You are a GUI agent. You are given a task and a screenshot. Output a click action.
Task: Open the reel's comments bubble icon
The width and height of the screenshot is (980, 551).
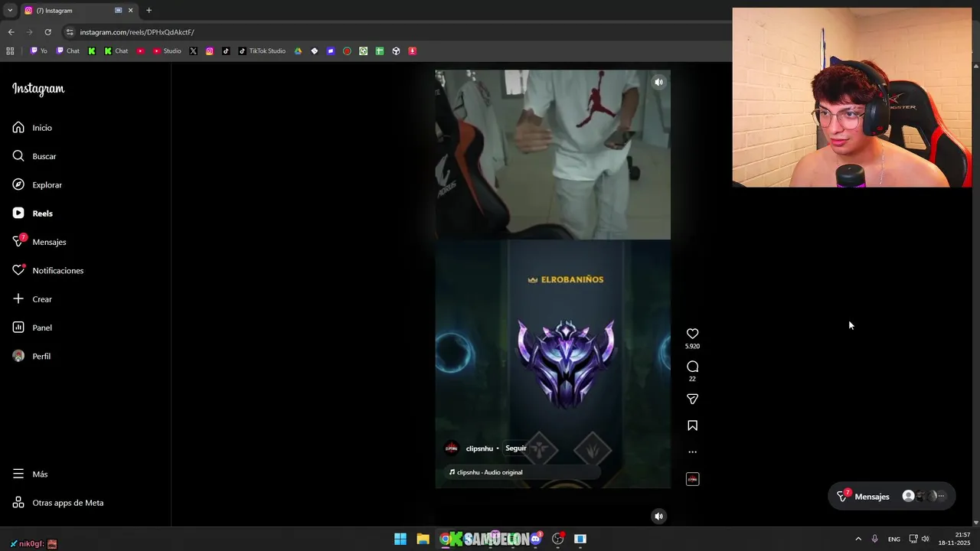click(692, 367)
